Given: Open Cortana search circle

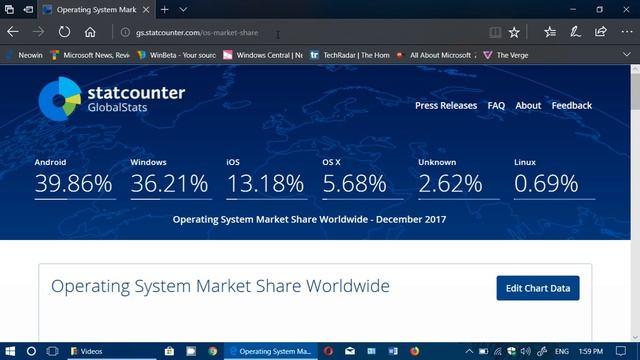Looking at the screenshot, I should [x=31, y=351].
